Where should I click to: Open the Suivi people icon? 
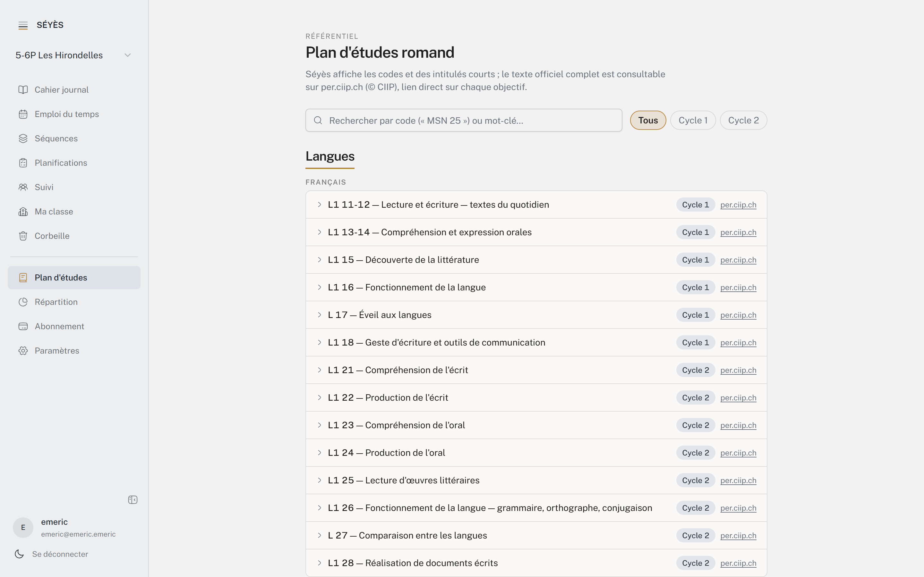click(23, 188)
